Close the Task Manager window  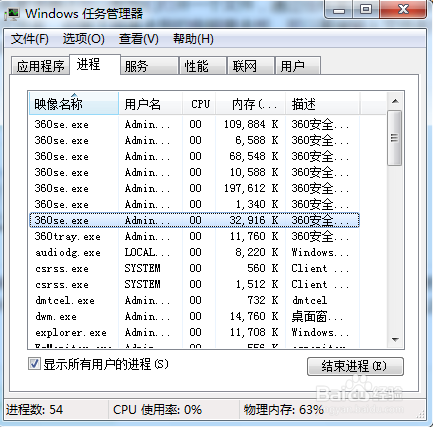[403, 10]
